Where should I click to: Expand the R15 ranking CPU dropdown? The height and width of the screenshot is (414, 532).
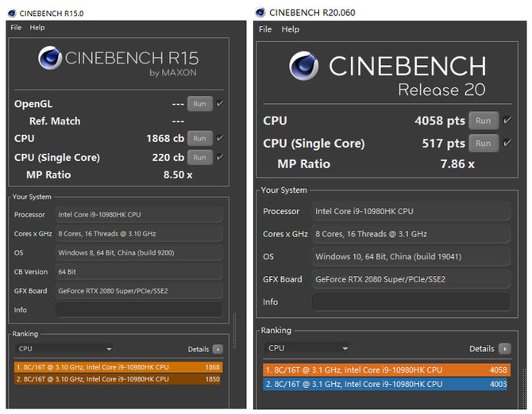coord(64,349)
